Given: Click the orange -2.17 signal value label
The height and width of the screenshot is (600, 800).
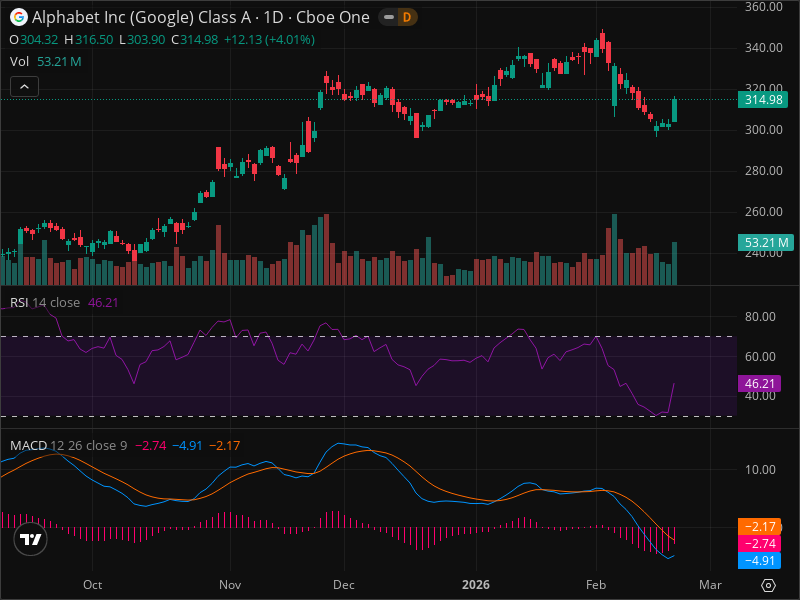Looking at the screenshot, I should click(x=759, y=527).
